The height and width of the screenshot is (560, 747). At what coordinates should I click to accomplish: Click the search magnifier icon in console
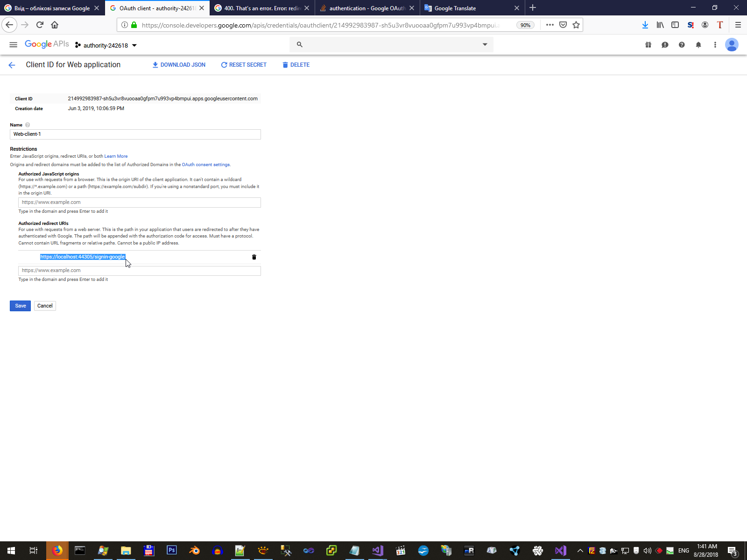pyautogui.click(x=300, y=45)
